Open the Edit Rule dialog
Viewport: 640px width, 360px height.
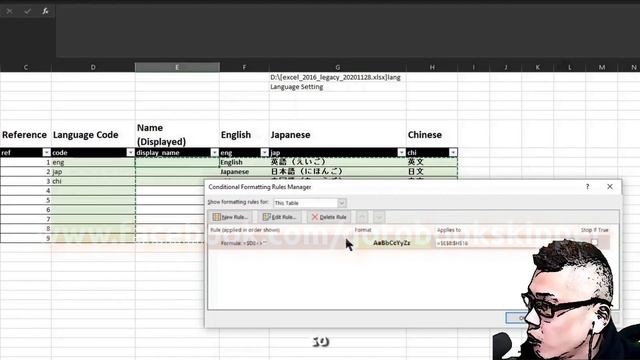point(280,217)
